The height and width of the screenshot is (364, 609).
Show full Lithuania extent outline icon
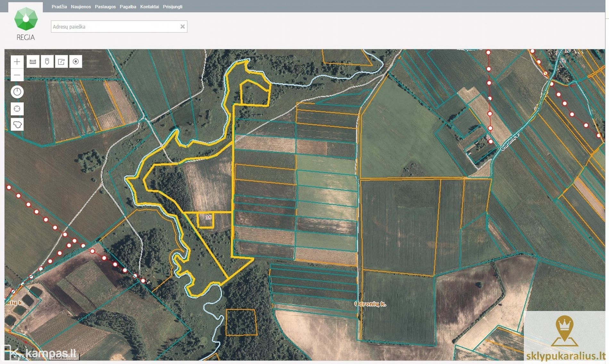coord(17,125)
